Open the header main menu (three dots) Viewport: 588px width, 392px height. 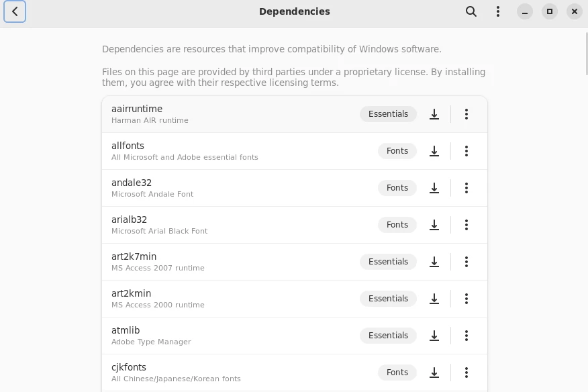[498, 11]
